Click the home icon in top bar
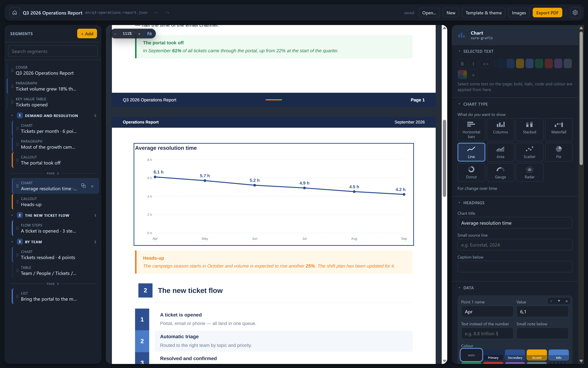 pos(15,13)
